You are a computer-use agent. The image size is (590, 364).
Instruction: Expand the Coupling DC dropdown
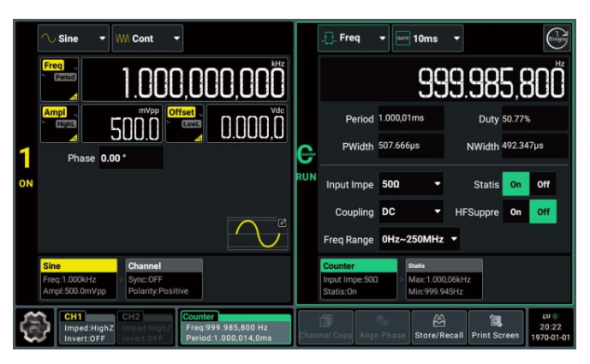[411, 212]
